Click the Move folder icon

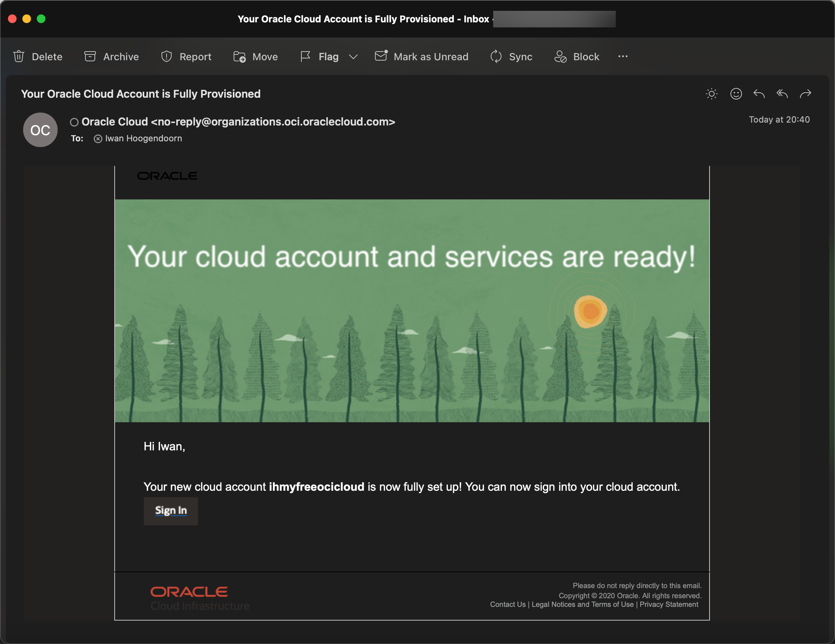[x=240, y=57]
